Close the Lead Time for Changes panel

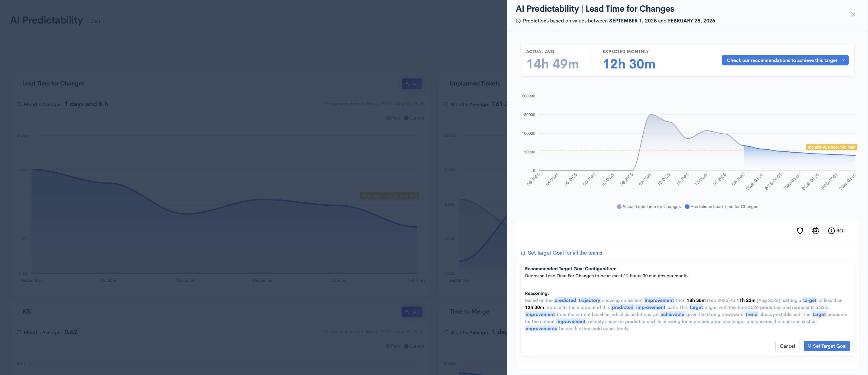pos(853,14)
